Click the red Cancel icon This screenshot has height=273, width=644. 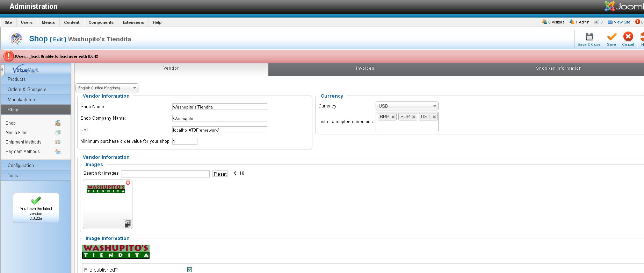(628, 36)
